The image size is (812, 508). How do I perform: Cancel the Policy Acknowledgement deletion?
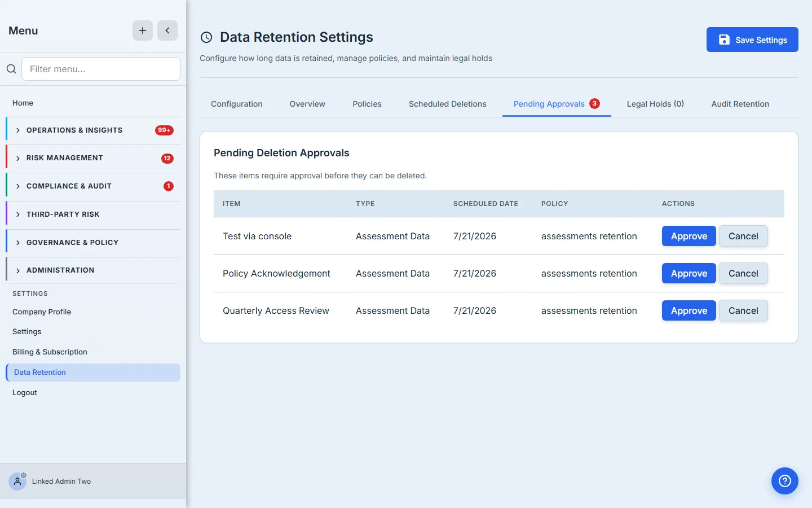[x=743, y=273]
